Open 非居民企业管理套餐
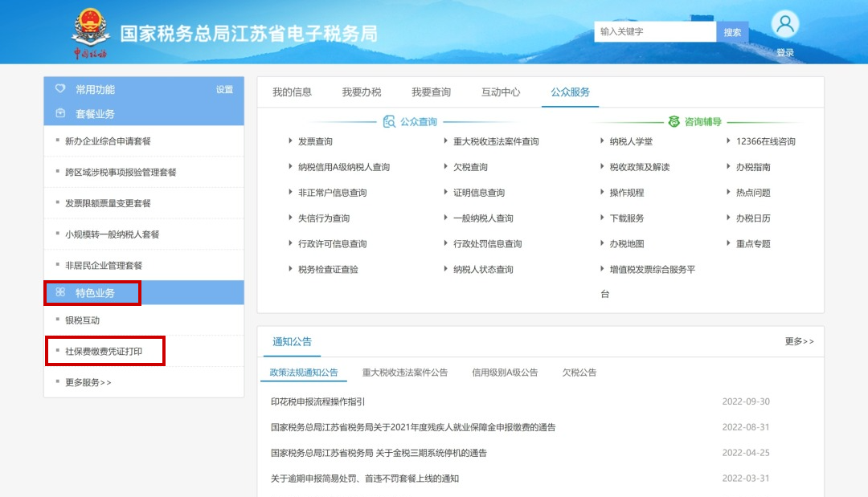The height and width of the screenshot is (497, 868). (x=104, y=266)
